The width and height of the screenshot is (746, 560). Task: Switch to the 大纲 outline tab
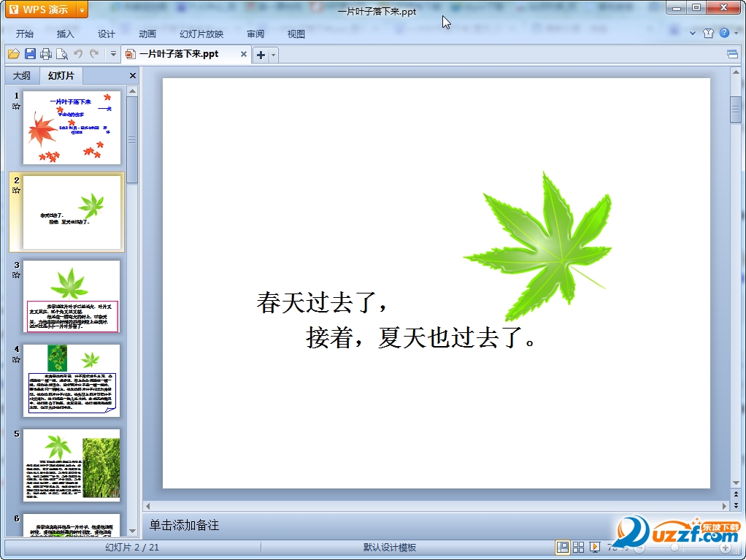coord(21,76)
